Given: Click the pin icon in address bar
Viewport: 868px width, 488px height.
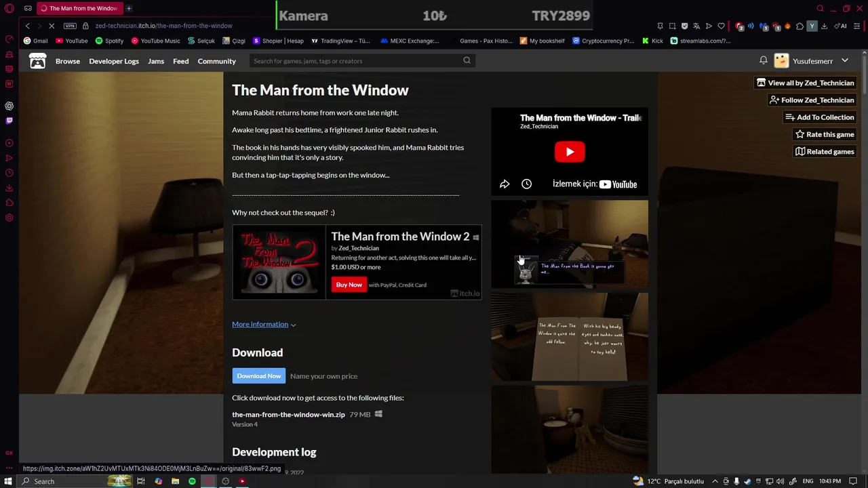Looking at the screenshot, I should click(x=660, y=26).
